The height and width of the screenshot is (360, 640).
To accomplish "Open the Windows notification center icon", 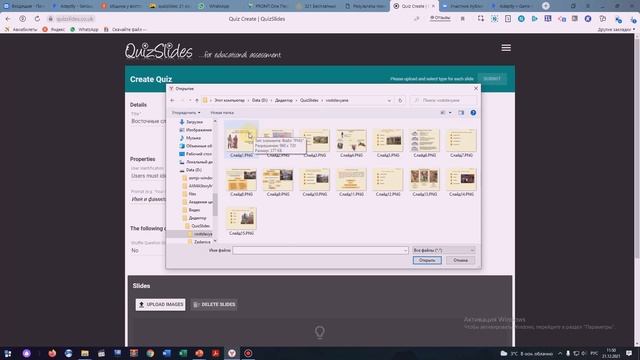I will coord(629,353).
